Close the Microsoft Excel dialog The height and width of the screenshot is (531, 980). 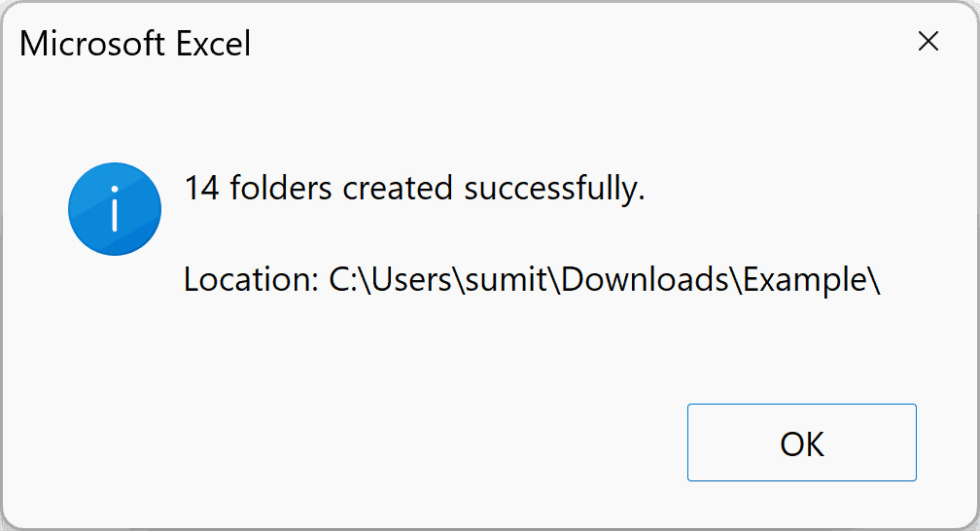(x=928, y=42)
